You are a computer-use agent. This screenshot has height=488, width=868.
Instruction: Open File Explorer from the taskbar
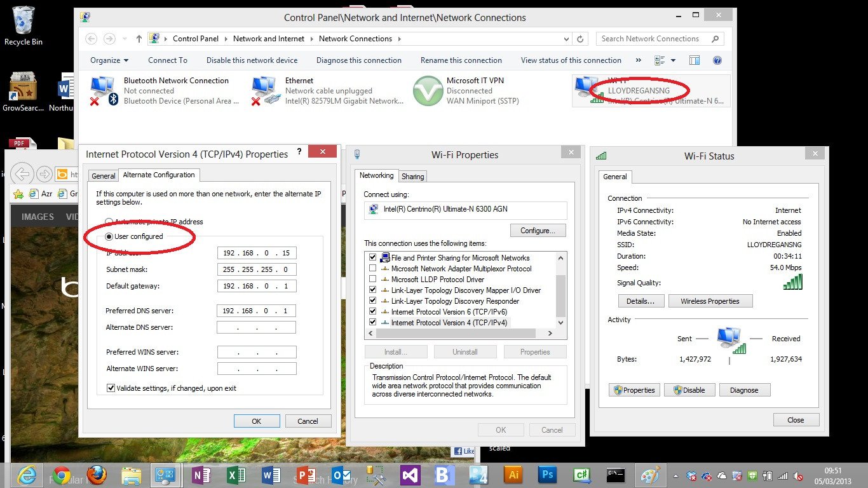[131, 475]
